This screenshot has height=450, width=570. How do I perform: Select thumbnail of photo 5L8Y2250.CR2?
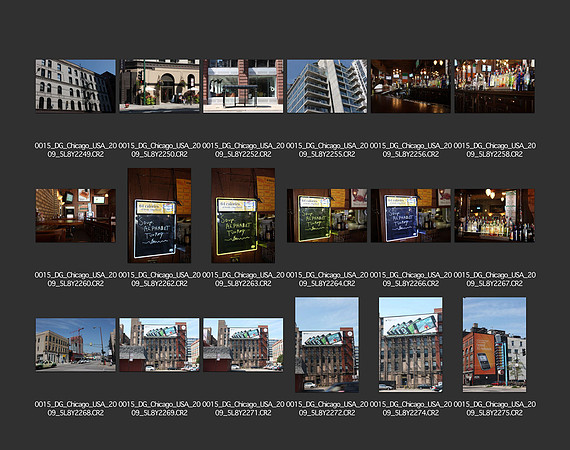pos(160,86)
